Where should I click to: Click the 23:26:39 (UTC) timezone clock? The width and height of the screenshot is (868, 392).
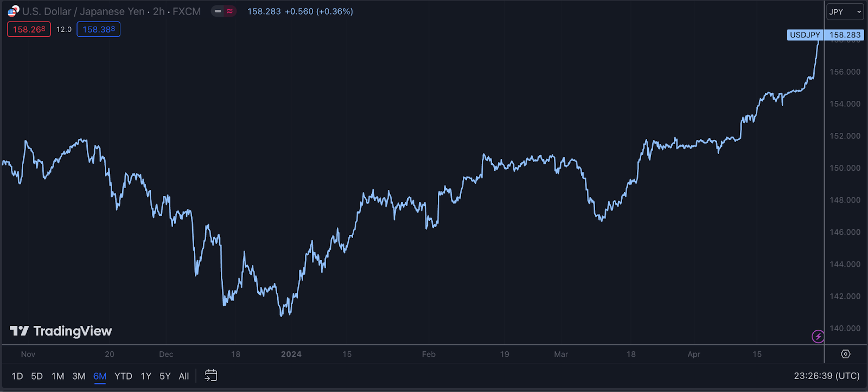pyautogui.click(x=827, y=376)
